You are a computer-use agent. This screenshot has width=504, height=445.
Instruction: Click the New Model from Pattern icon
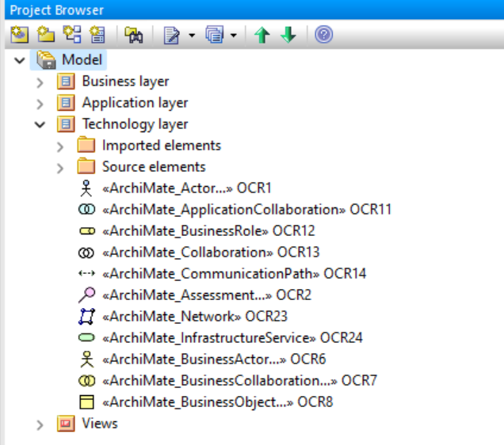pos(18,36)
